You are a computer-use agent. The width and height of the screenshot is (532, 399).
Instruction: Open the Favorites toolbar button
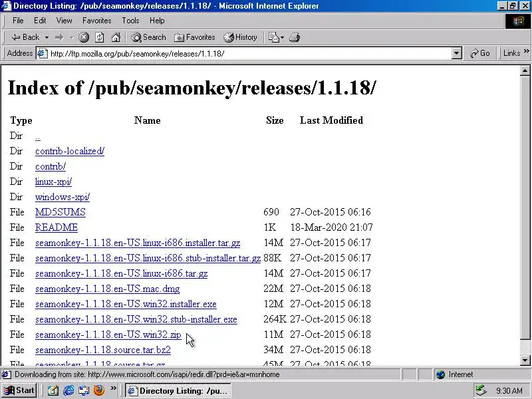pyautogui.click(x=194, y=37)
